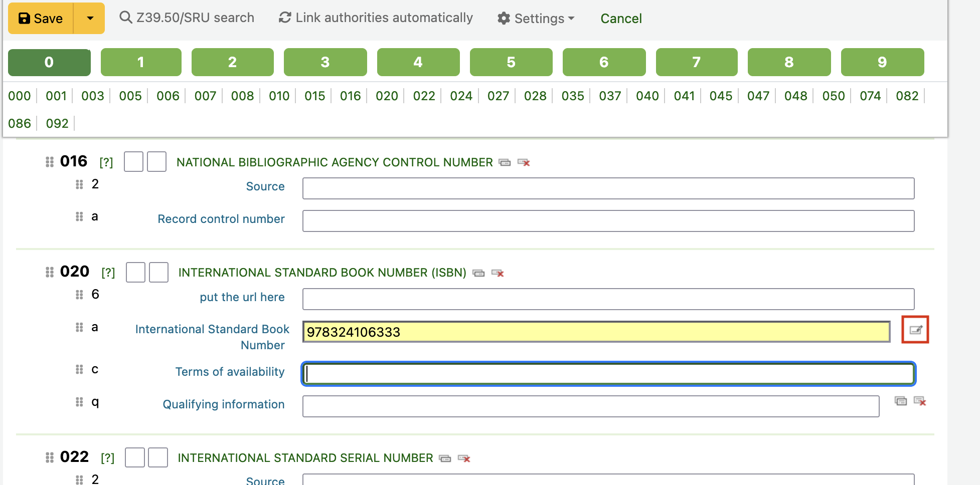Click the Save button

click(x=41, y=19)
